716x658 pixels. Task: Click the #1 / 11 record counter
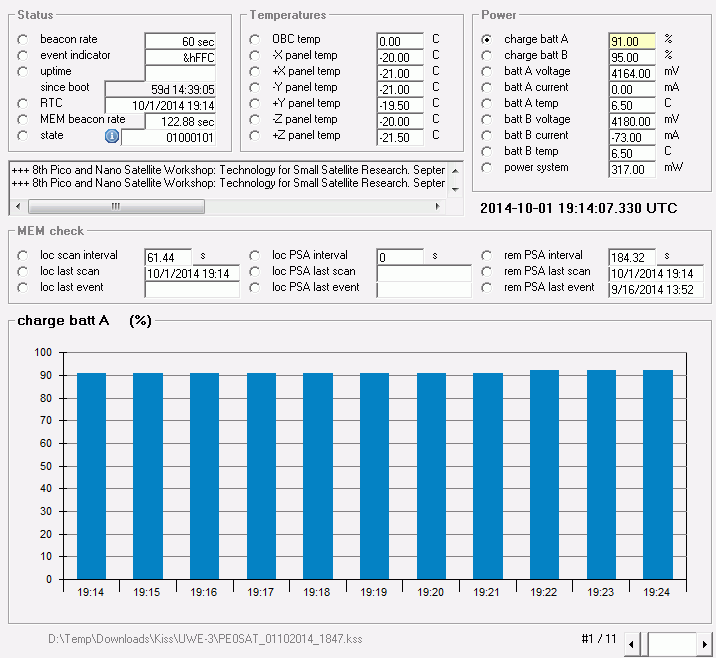599,638
